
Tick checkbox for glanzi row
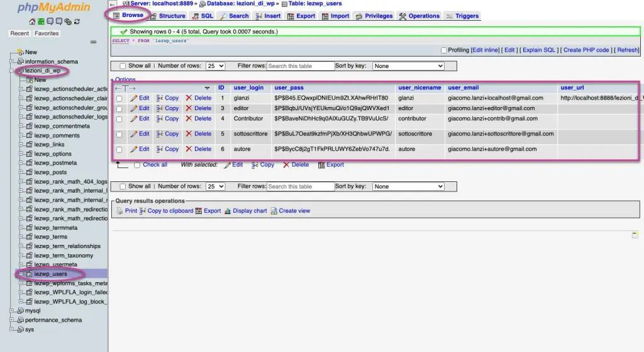(x=119, y=99)
